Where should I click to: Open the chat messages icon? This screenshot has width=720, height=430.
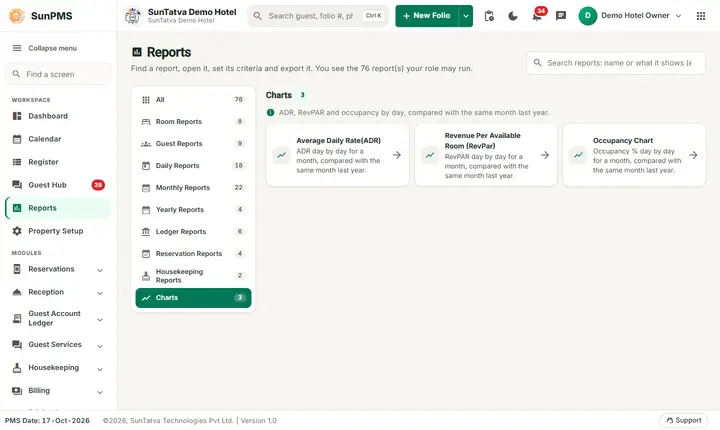tap(561, 16)
